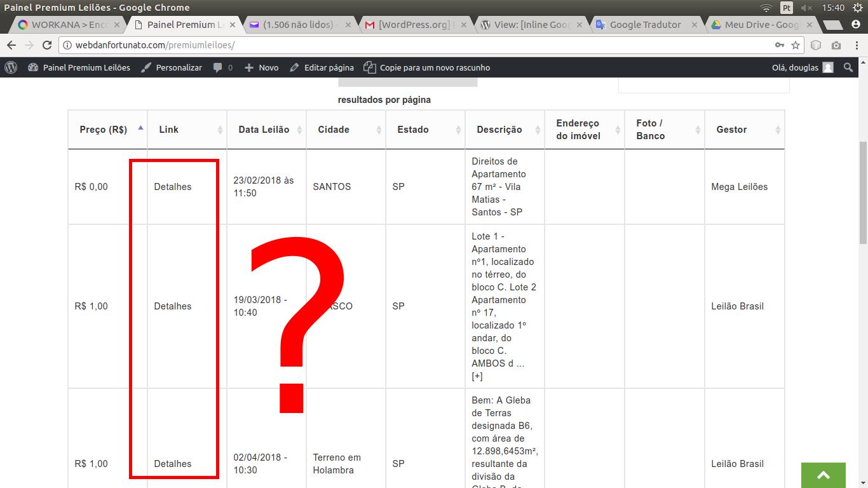Open the Pt keyboard layout indicator
Image resolution: width=868 pixels, height=488 pixels.
[x=787, y=8]
